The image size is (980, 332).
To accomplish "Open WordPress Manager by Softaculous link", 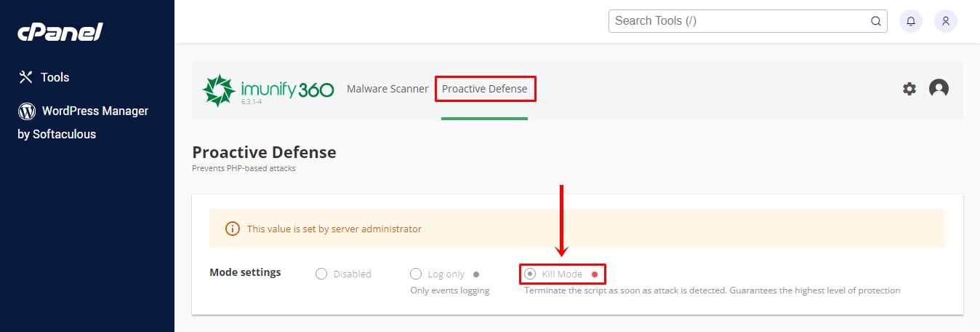I will (x=95, y=111).
